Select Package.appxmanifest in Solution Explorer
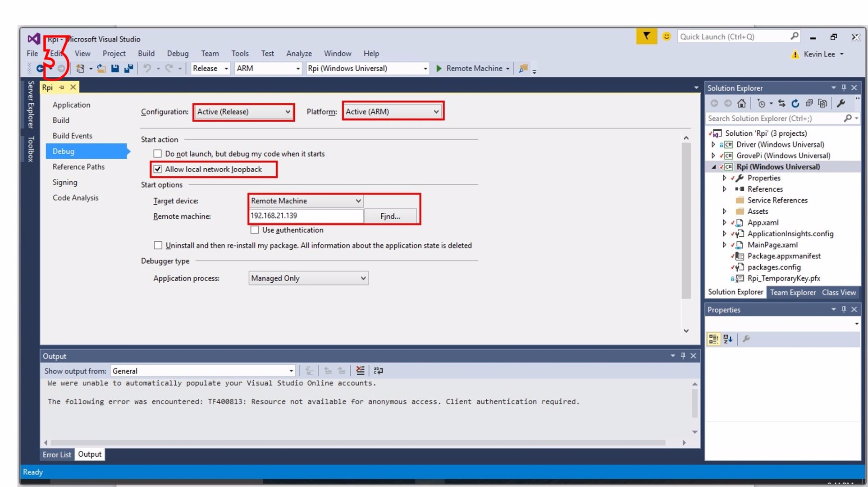This screenshot has width=868, height=487. 784,256
